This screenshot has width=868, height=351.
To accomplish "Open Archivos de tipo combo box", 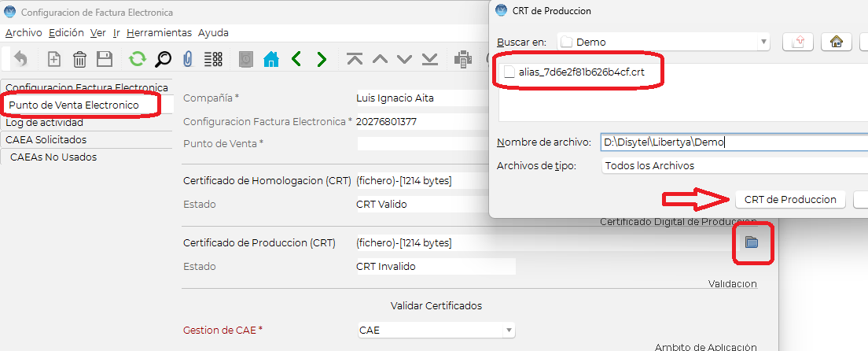I will click(734, 165).
